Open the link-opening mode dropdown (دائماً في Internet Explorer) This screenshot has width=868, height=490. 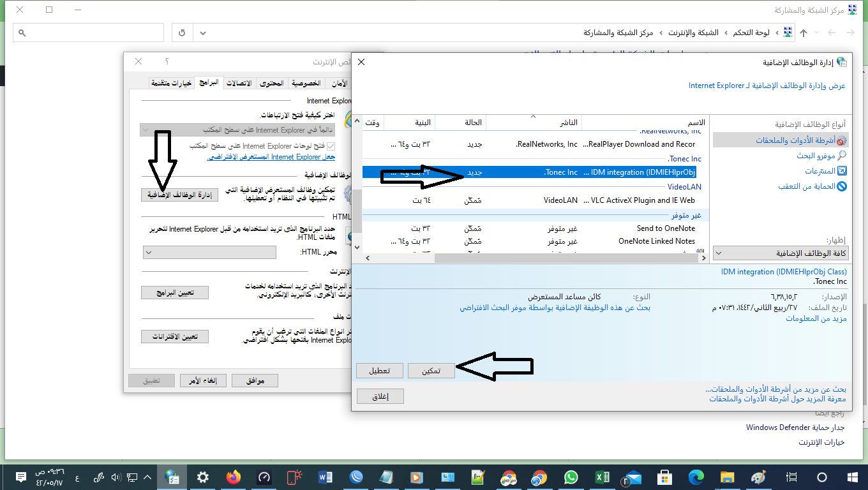pyautogui.click(x=237, y=130)
